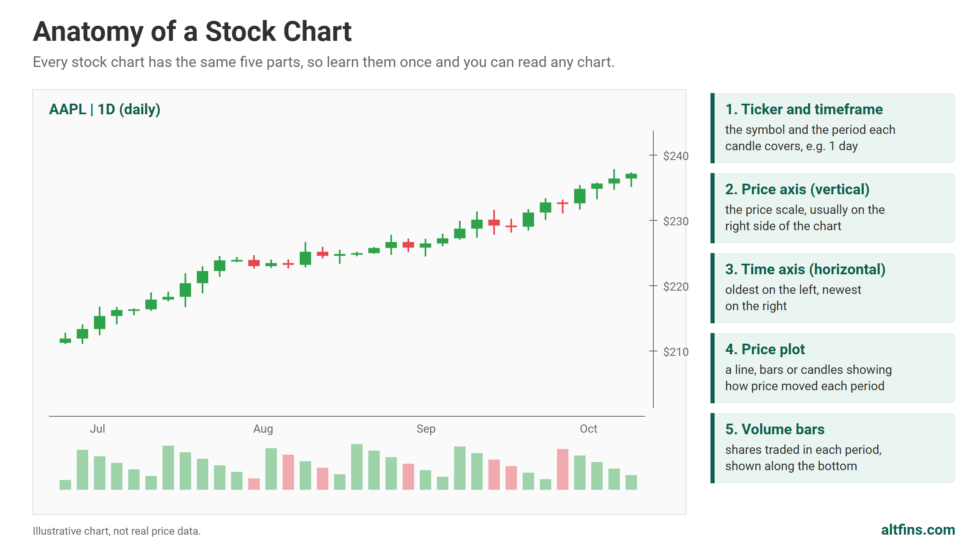The image size is (980, 551).
Task: Click the last green candle at far right
Action: click(631, 176)
